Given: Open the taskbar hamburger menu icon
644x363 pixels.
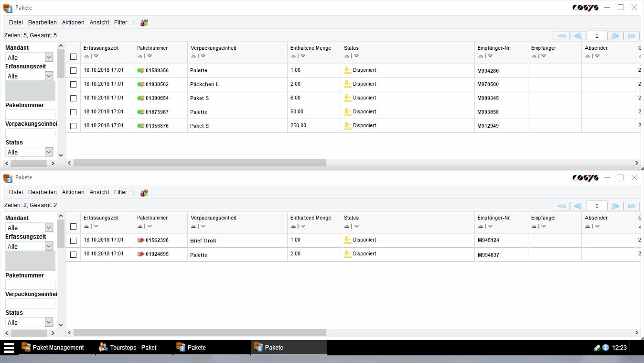Looking at the screenshot, I should (8, 347).
